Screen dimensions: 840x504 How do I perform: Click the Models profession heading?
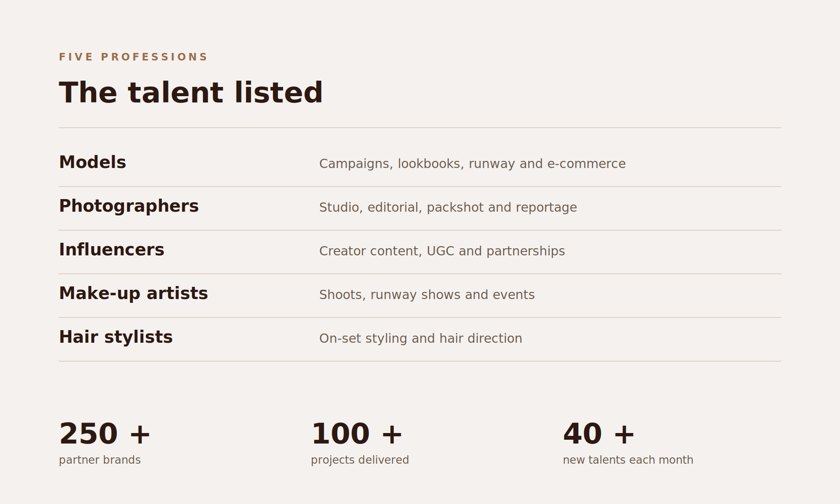coord(92,163)
